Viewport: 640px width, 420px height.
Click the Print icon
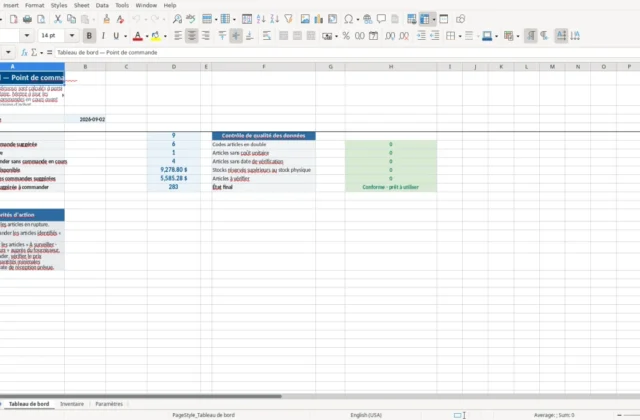click(x=27, y=19)
